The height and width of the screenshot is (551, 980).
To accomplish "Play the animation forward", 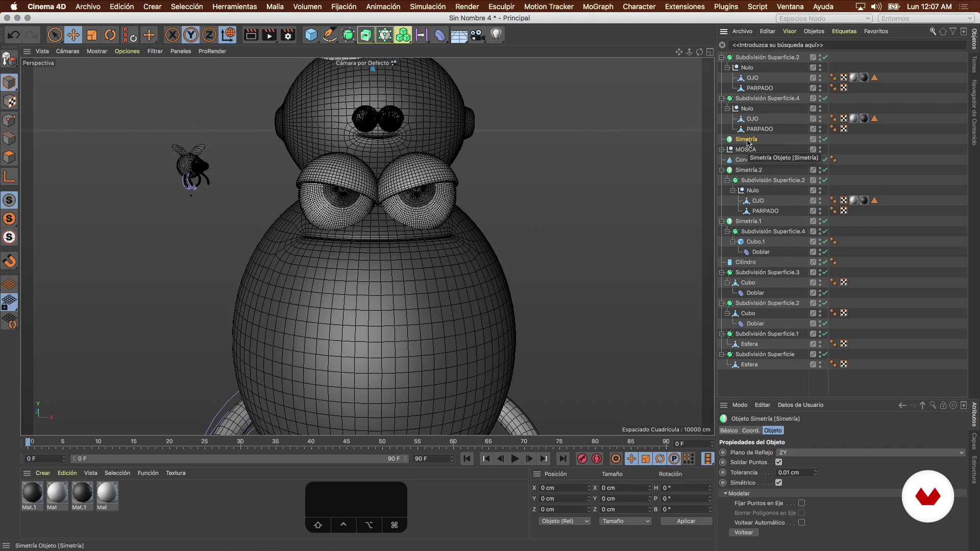I will click(514, 459).
